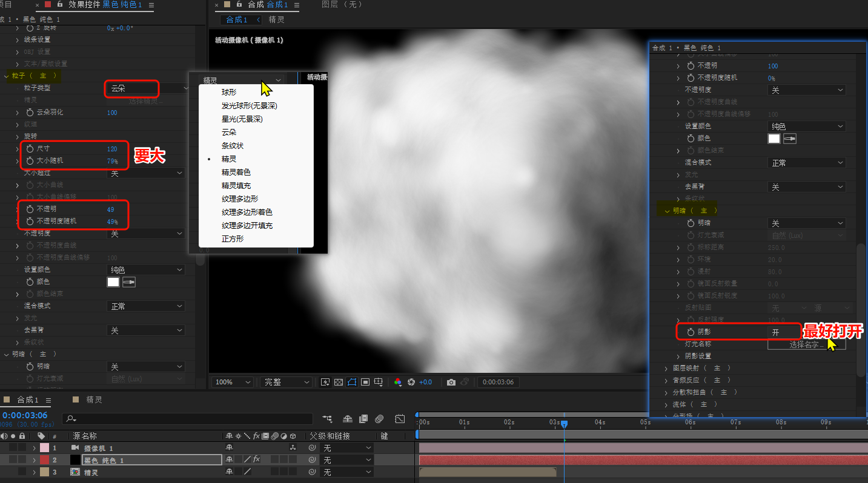Toggle the effect controls panel lock
The height and width of the screenshot is (483, 868).
60,4
